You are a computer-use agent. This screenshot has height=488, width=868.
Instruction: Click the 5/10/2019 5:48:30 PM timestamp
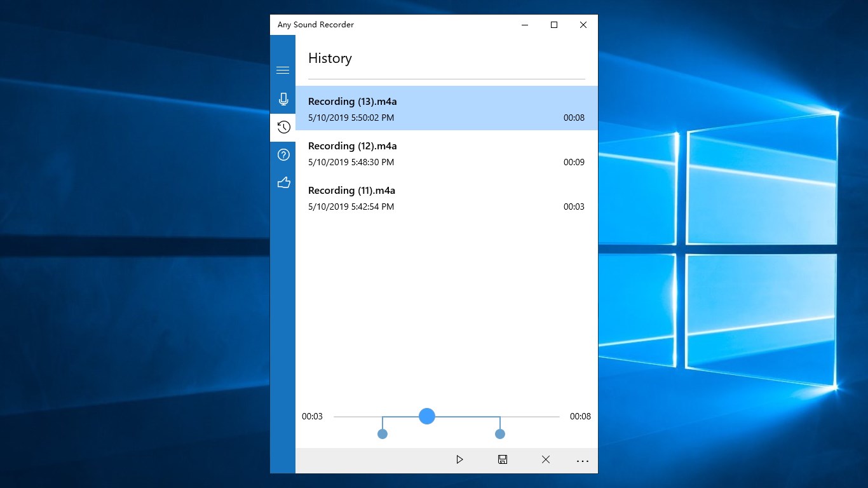[x=351, y=162]
